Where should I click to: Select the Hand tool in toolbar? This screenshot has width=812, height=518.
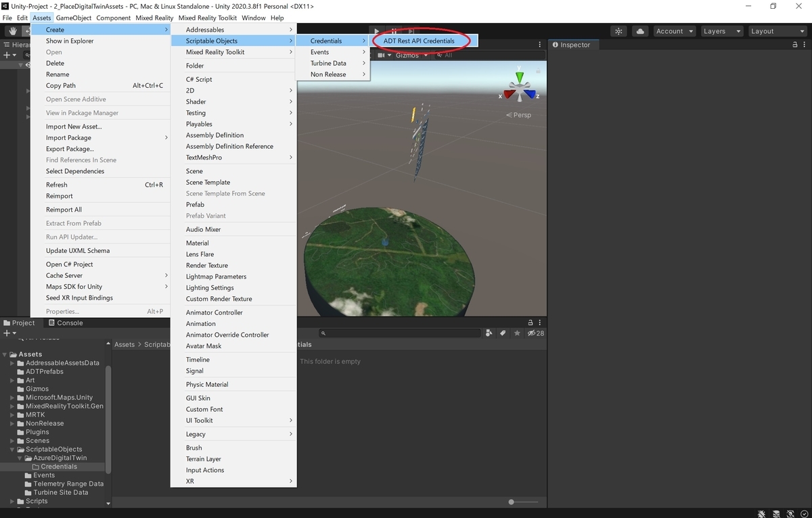13,31
